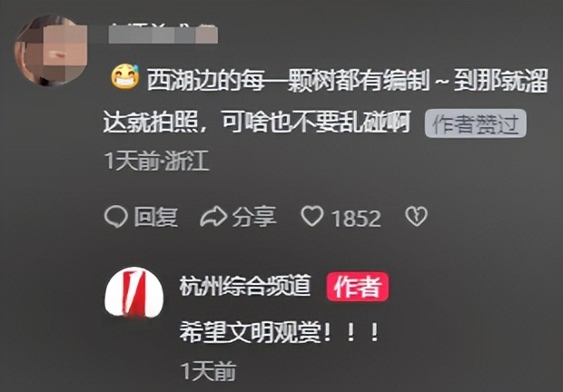Click the red 作者 author badge
The image size is (563, 392).
357,286
